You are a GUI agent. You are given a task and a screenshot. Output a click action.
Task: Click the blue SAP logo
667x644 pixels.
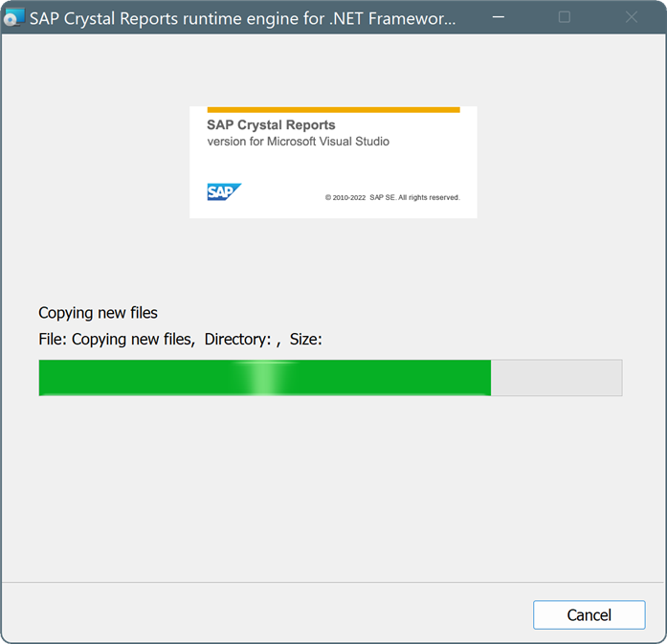coord(224,191)
